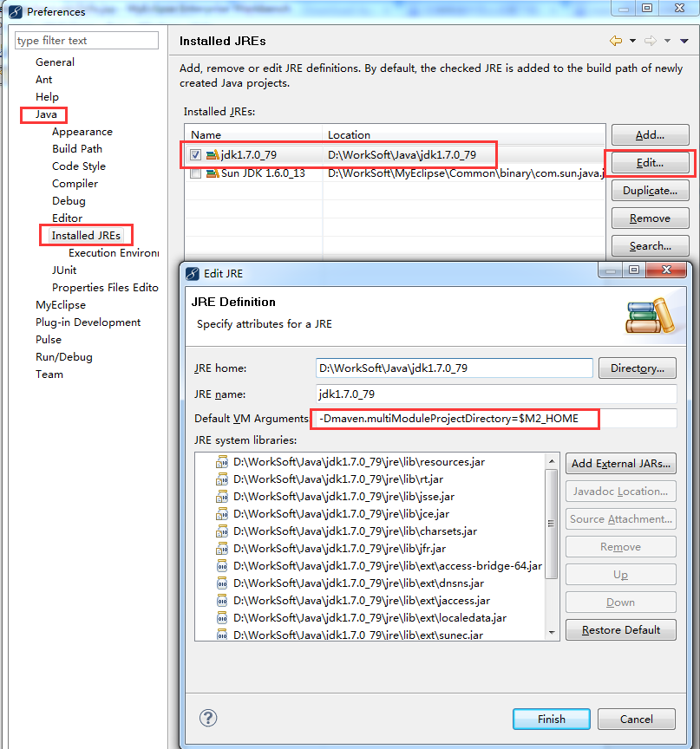Screen dimensions: 700x749
Task: Select Run/Debug preferences node
Action: click(64, 357)
